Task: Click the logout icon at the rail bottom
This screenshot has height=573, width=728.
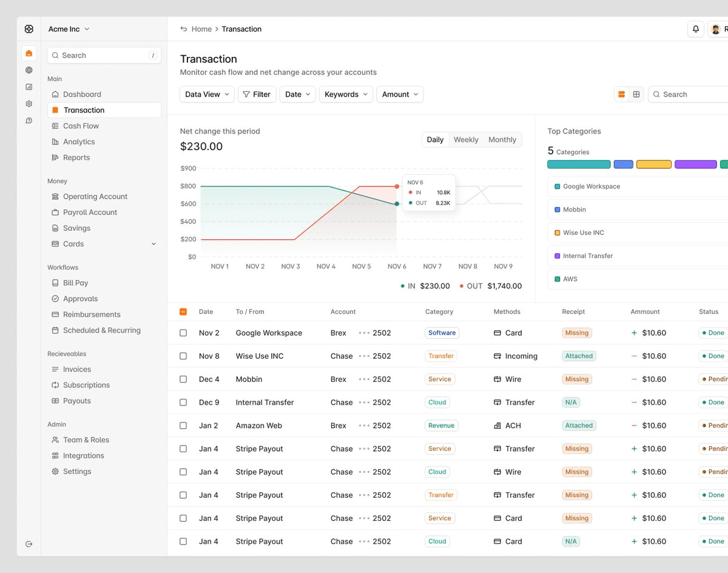Action: tap(29, 544)
